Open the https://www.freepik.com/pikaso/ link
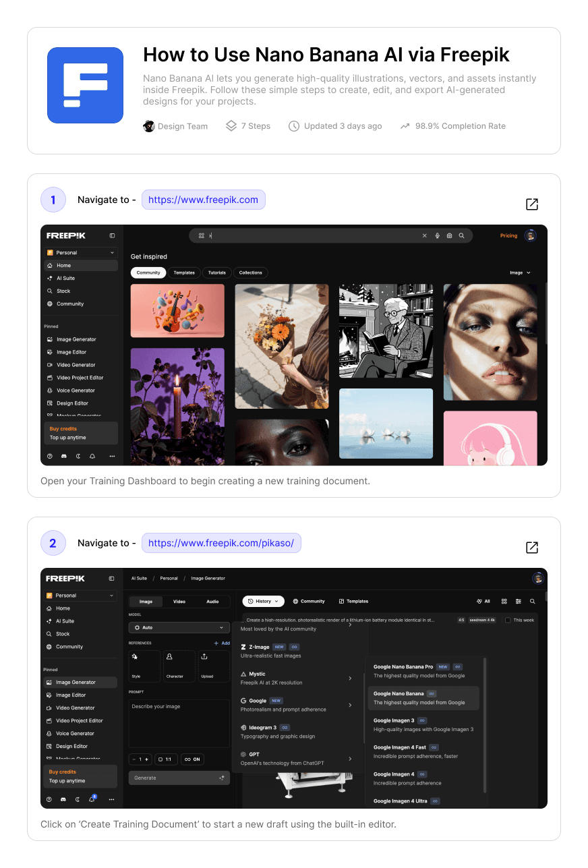Screen dimensions: 588x868 click(x=221, y=543)
